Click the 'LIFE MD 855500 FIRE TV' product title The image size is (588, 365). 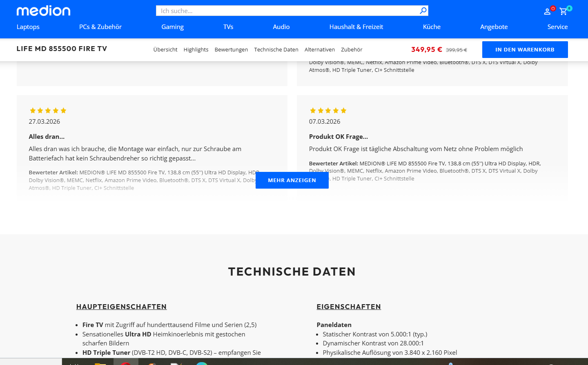[62, 49]
